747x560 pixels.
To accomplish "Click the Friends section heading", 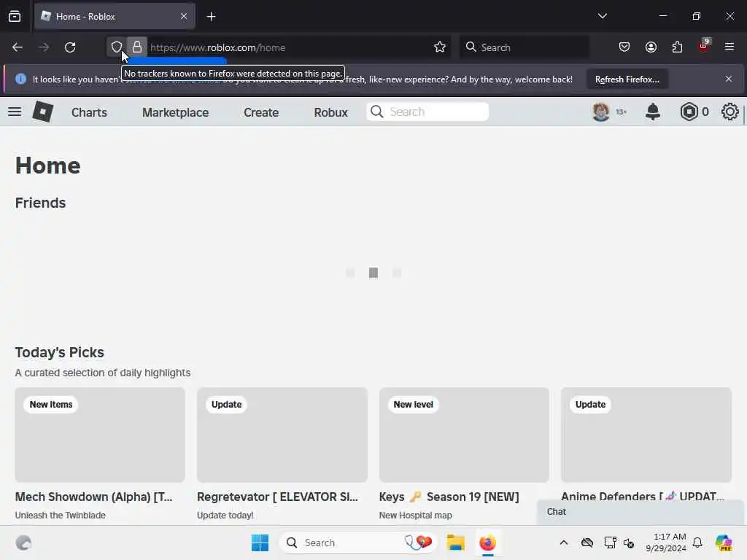I will pos(41,203).
